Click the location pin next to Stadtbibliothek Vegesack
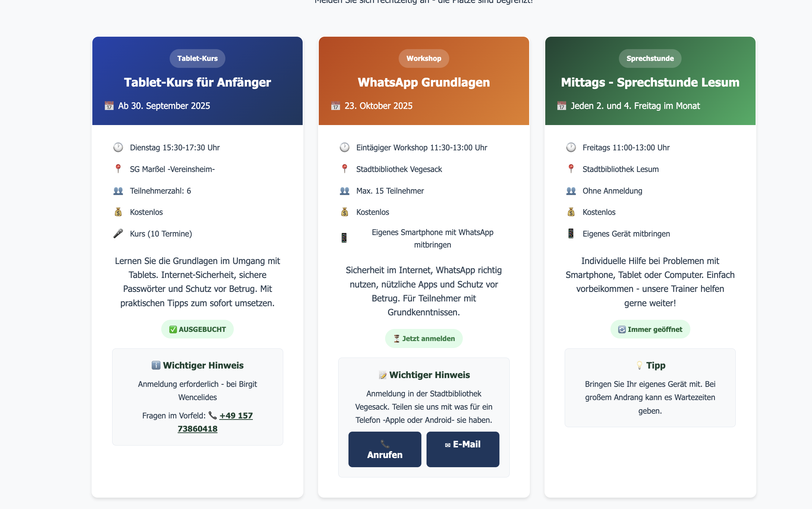Image resolution: width=812 pixels, height=509 pixels. click(x=344, y=169)
